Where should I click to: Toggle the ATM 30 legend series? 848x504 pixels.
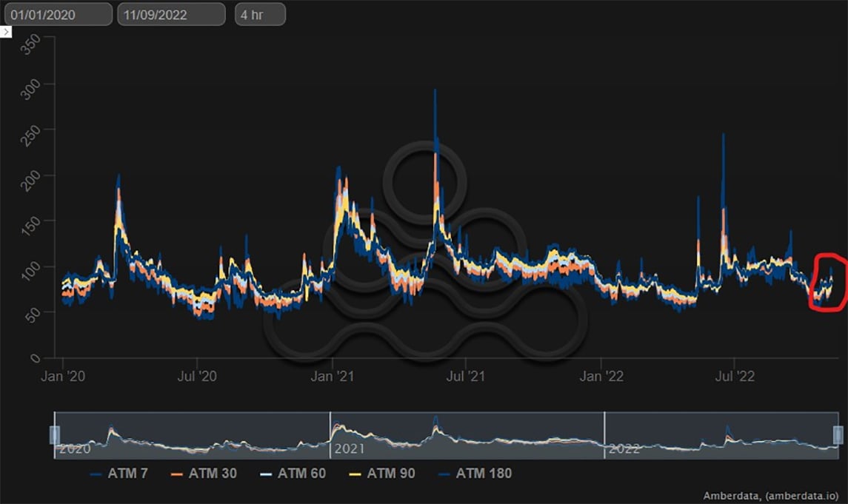point(204,473)
